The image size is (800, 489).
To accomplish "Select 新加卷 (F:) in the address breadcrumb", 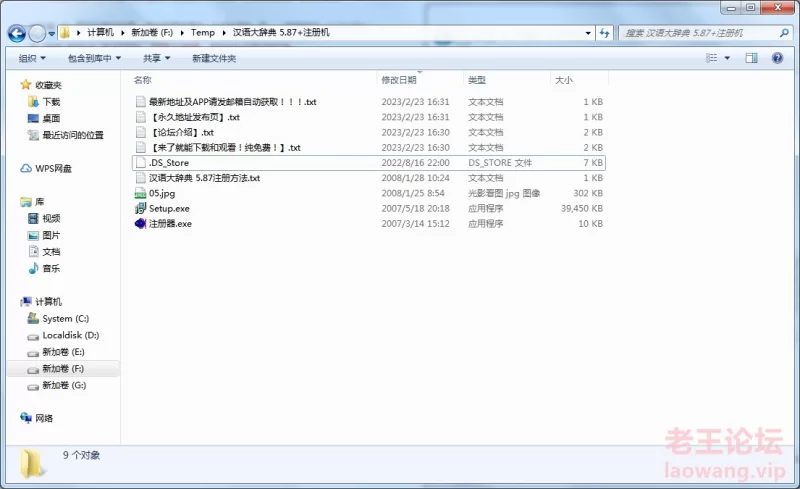I will click(x=152, y=33).
